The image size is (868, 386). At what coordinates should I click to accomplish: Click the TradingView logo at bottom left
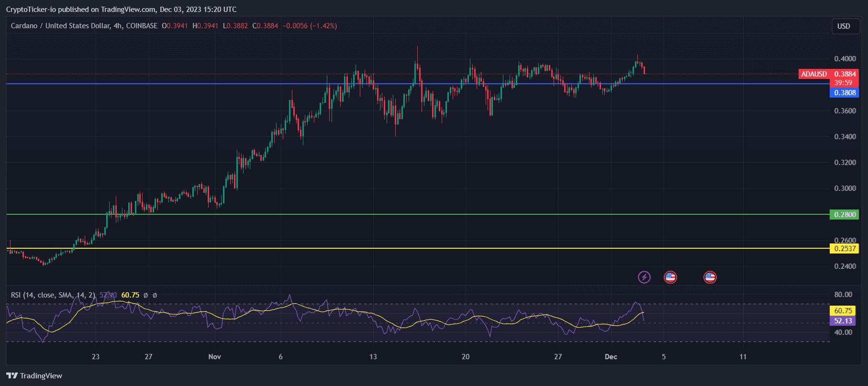click(x=34, y=375)
